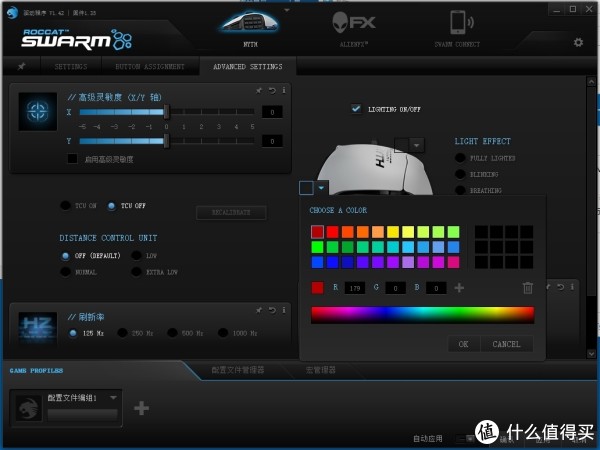The height and width of the screenshot is (450, 600).
Task: Select distance control Extra Low
Action: pyautogui.click(x=136, y=272)
